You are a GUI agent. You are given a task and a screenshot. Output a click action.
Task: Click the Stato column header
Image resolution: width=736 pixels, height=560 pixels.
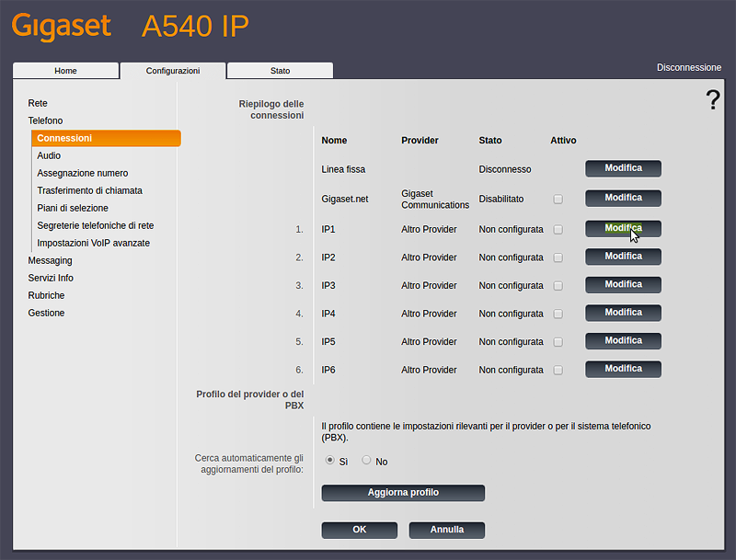pos(490,141)
